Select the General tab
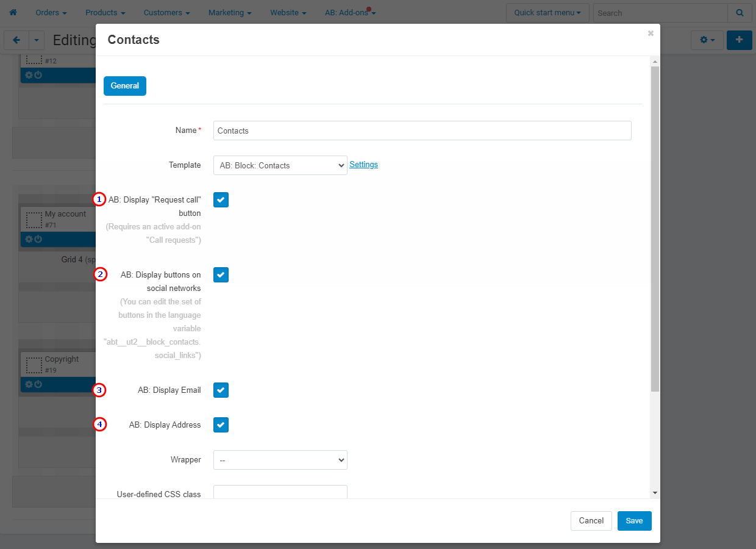756x549 pixels. (125, 86)
